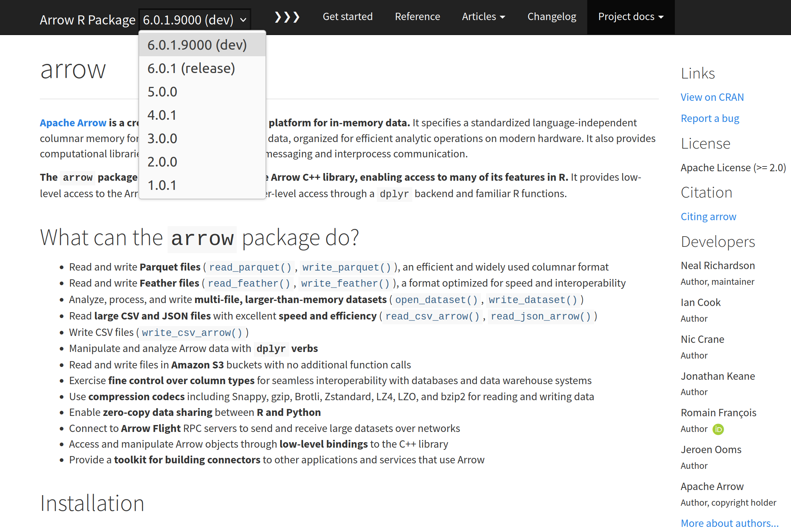Click the compression codecs bold text
791x532 pixels.
pyautogui.click(x=137, y=397)
